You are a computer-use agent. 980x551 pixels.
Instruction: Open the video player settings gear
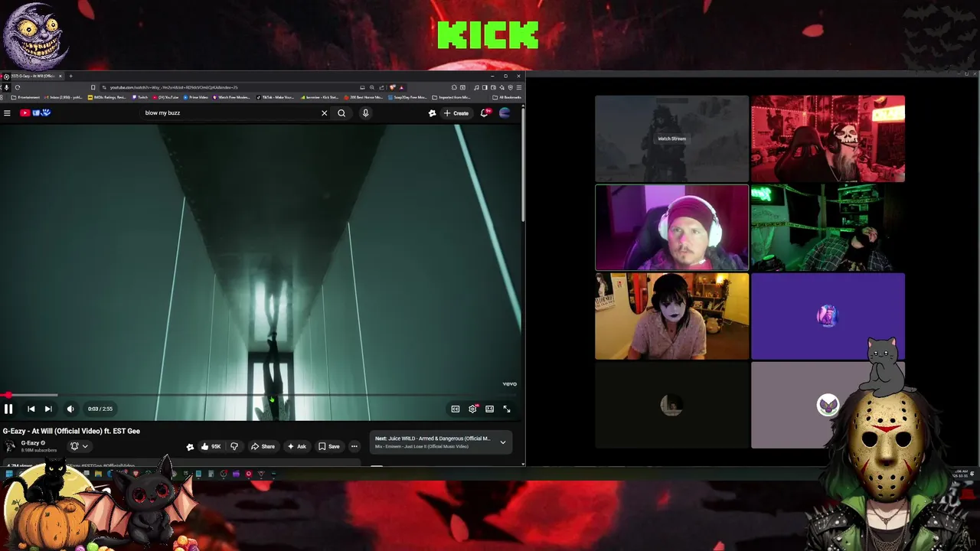click(472, 409)
